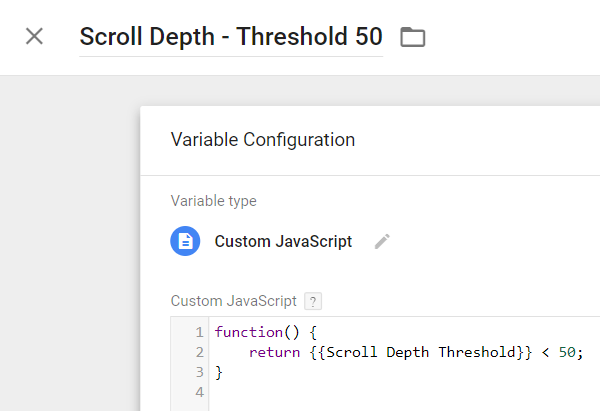Click the blue Custom JavaScript type icon
This screenshot has width=600, height=411.
tap(185, 241)
